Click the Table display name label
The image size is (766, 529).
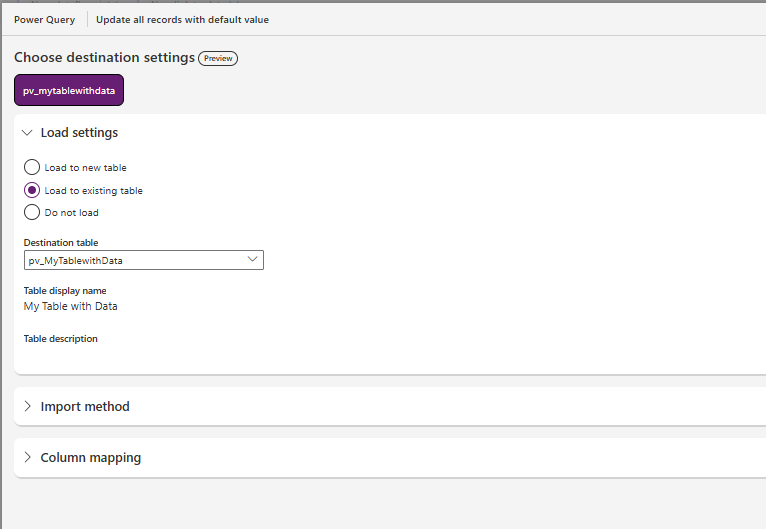[65, 291]
